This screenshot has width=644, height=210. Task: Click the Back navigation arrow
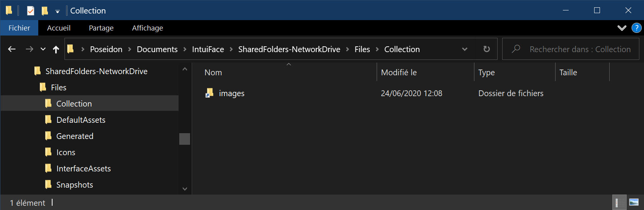tap(12, 49)
